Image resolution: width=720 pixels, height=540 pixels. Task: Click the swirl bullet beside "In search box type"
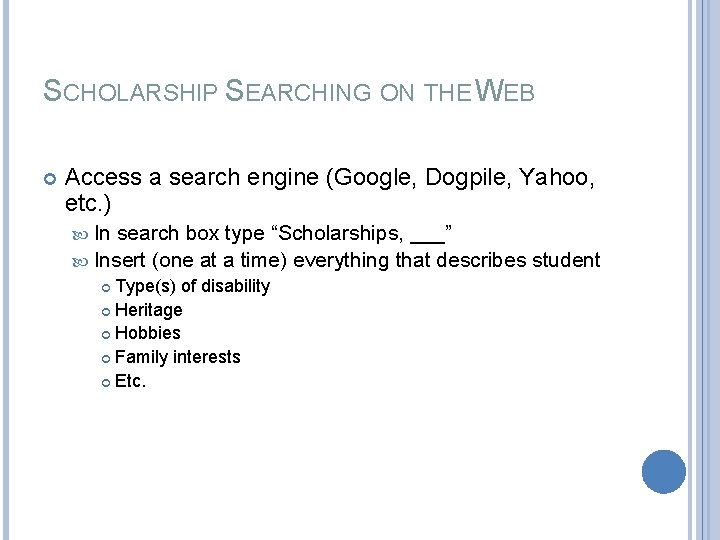82,234
